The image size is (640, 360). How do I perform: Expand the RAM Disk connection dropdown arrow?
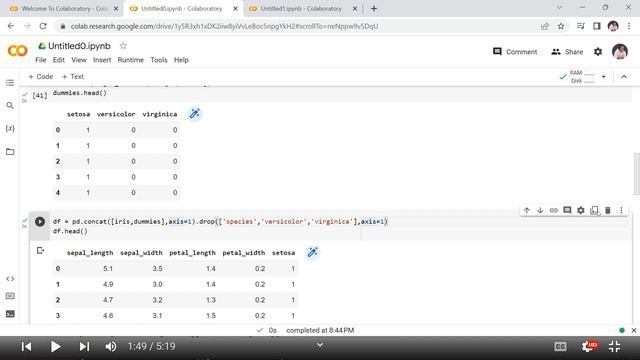[x=604, y=77]
